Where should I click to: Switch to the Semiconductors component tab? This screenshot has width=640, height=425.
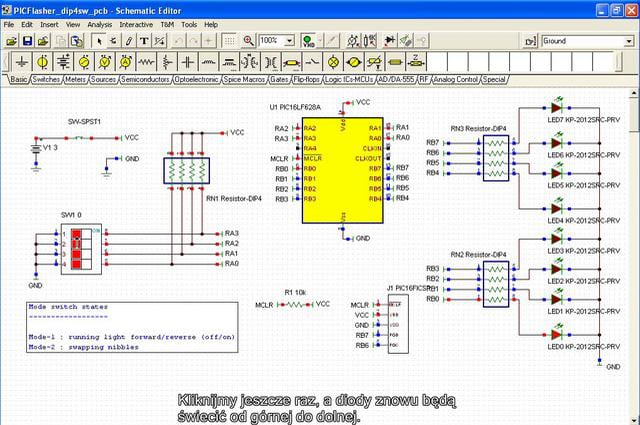click(x=144, y=78)
